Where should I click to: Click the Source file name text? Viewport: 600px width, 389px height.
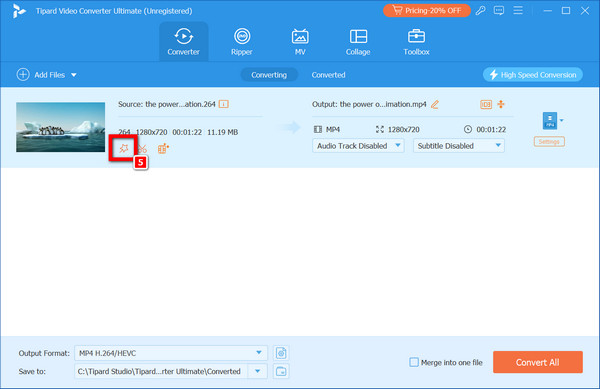coord(167,104)
